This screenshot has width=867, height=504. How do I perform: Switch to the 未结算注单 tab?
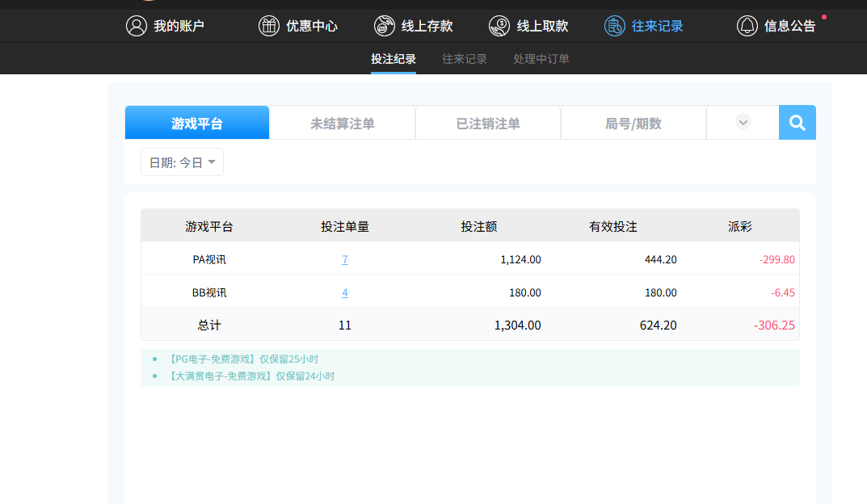tap(342, 124)
